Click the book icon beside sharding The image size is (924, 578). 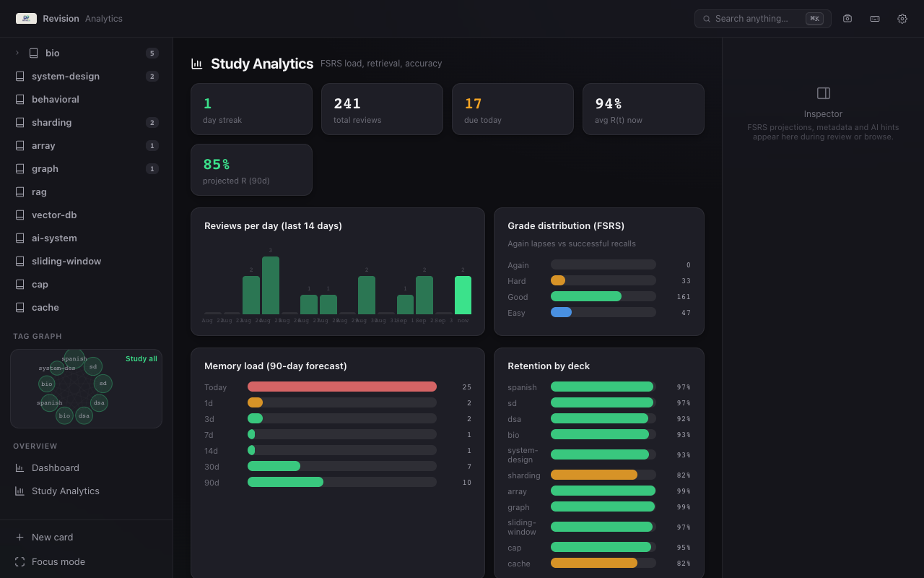(x=19, y=122)
